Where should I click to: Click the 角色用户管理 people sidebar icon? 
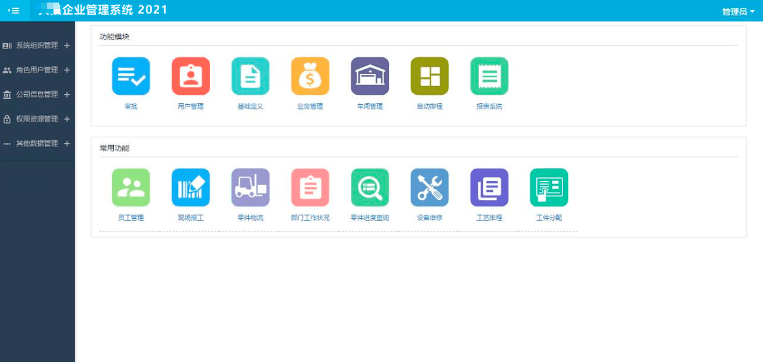click(7, 70)
